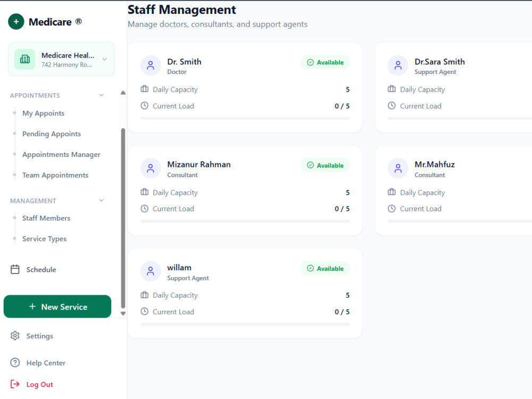
Task: Click Log Out
Action: [40, 385]
